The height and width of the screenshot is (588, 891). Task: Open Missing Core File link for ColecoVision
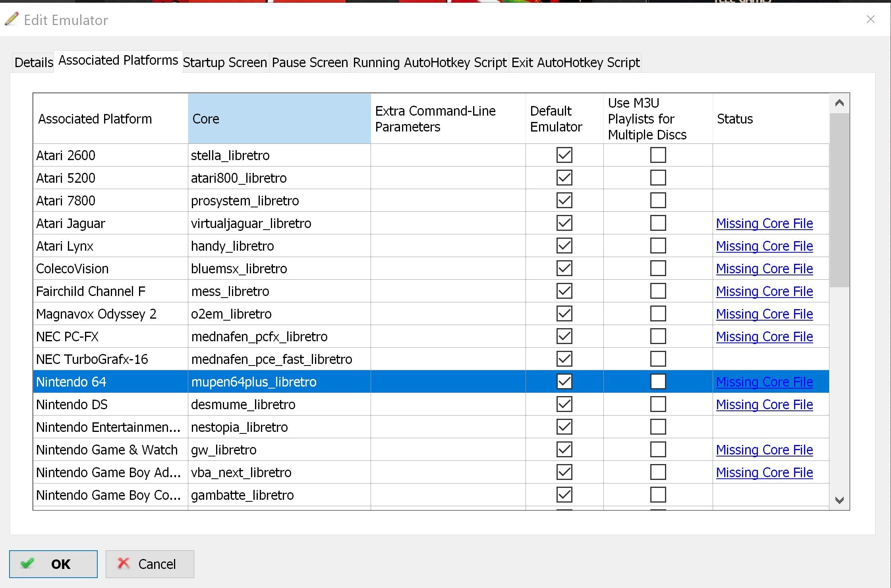pyautogui.click(x=764, y=269)
